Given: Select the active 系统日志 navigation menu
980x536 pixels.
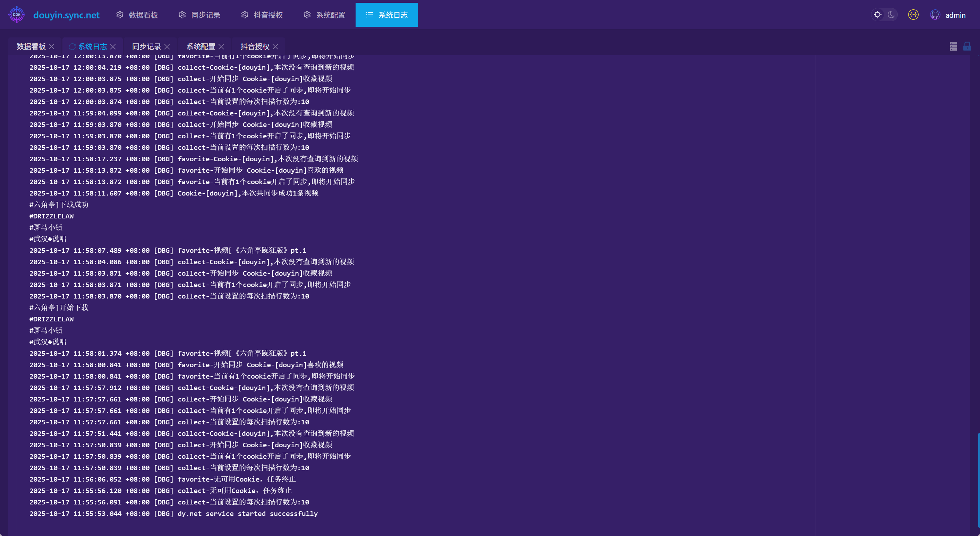Looking at the screenshot, I should pos(386,15).
